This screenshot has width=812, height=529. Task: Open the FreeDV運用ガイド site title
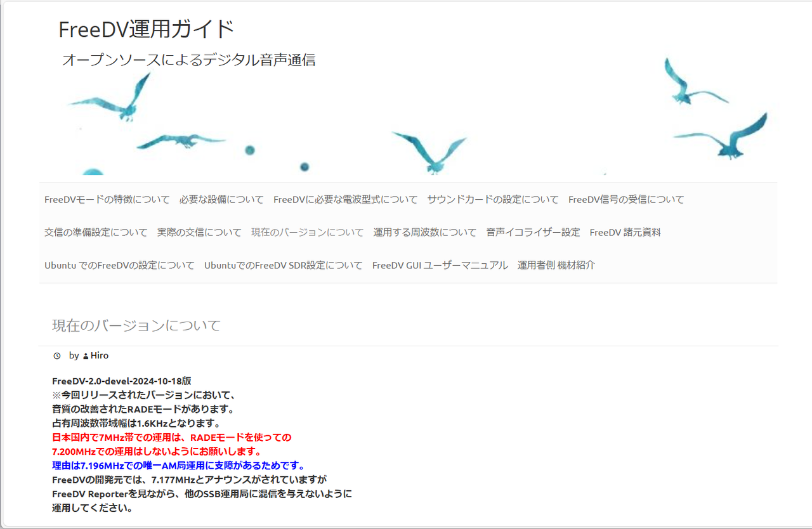pos(147,29)
